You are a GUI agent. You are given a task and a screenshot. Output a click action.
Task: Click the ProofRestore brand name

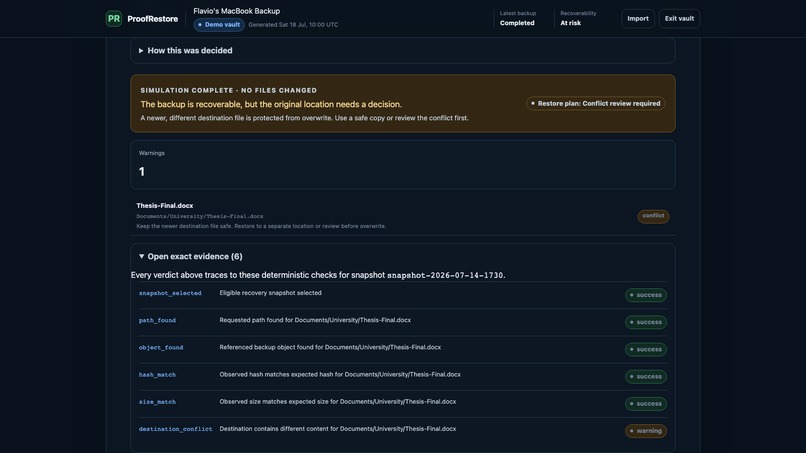coord(153,19)
